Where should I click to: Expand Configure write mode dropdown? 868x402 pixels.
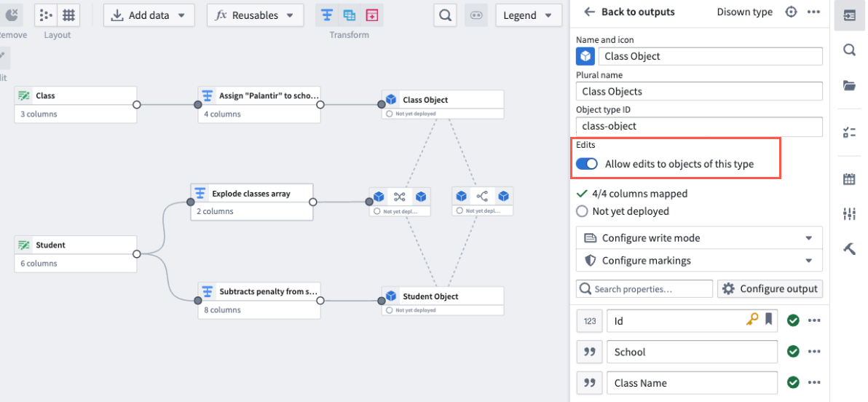click(x=699, y=238)
